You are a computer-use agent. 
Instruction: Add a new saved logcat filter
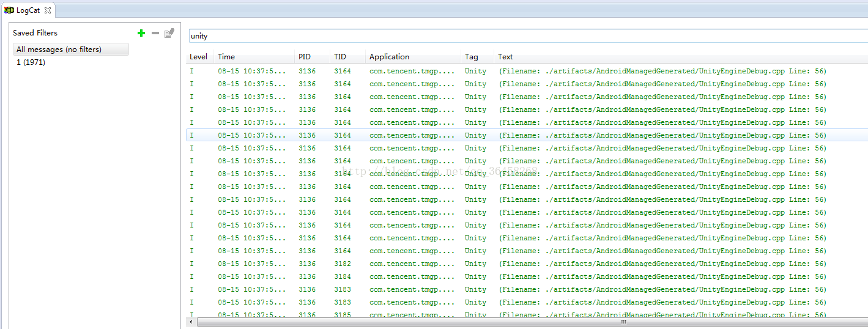[141, 33]
